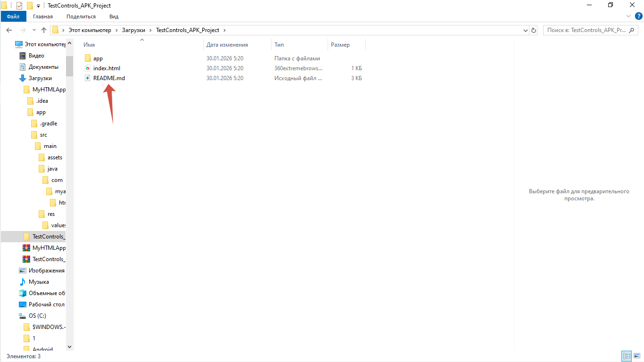The height and width of the screenshot is (362, 644).
Task: Open recent locations dropdown arrow
Action: (x=33, y=30)
